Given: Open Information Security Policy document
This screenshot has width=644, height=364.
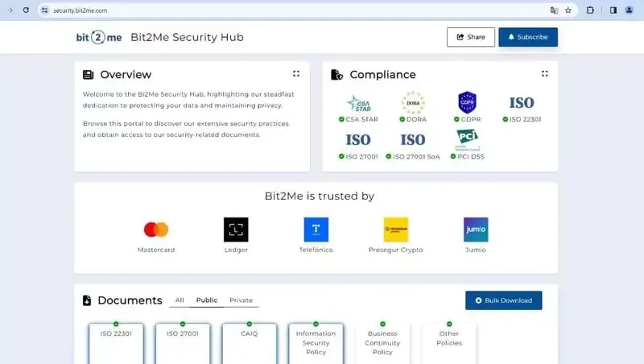Looking at the screenshot, I should click(x=316, y=343).
